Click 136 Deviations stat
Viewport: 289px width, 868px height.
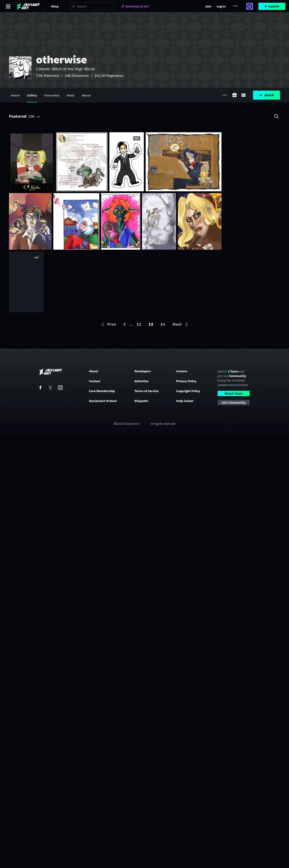tap(77, 76)
